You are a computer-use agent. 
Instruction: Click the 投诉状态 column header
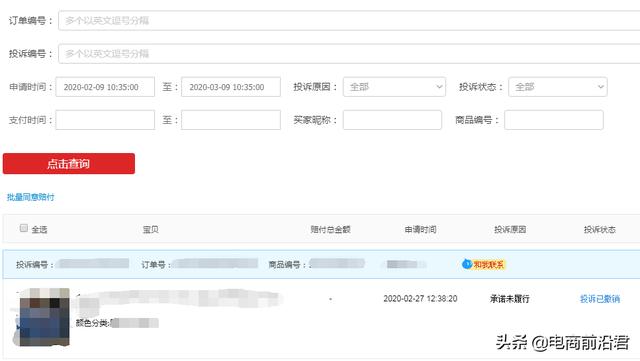tap(600, 230)
